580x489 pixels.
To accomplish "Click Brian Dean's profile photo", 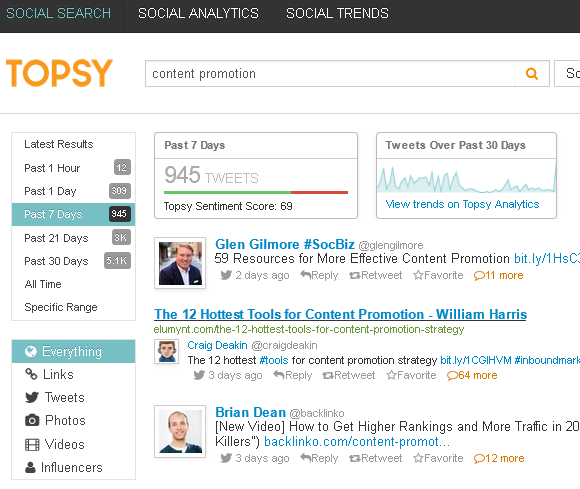I will (x=180, y=431).
